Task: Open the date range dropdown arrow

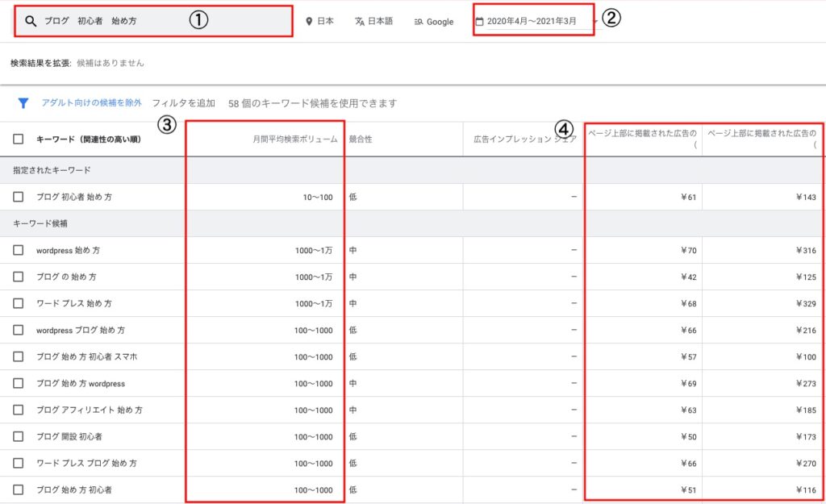Action: point(595,22)
